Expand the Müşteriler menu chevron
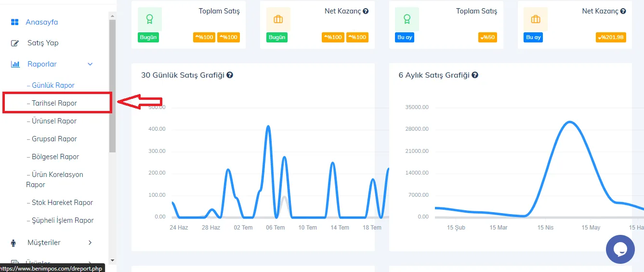Screen dimensions: 644x272 point(90,243)
